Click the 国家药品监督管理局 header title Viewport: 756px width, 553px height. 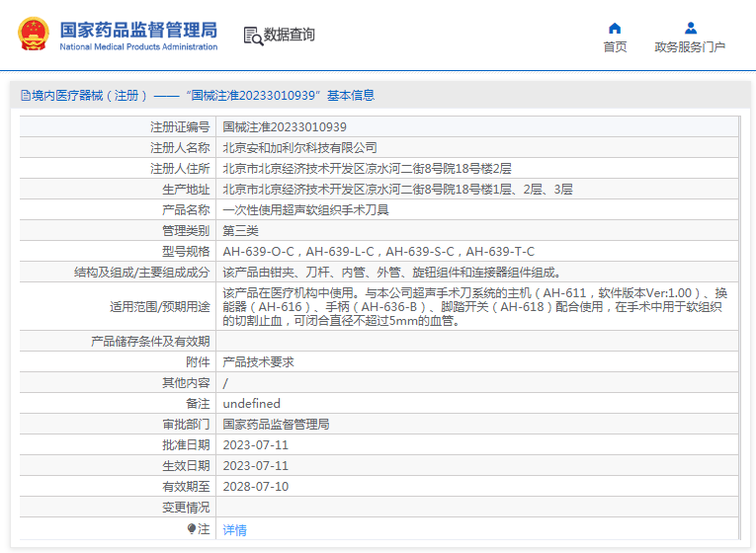[138, 30]
